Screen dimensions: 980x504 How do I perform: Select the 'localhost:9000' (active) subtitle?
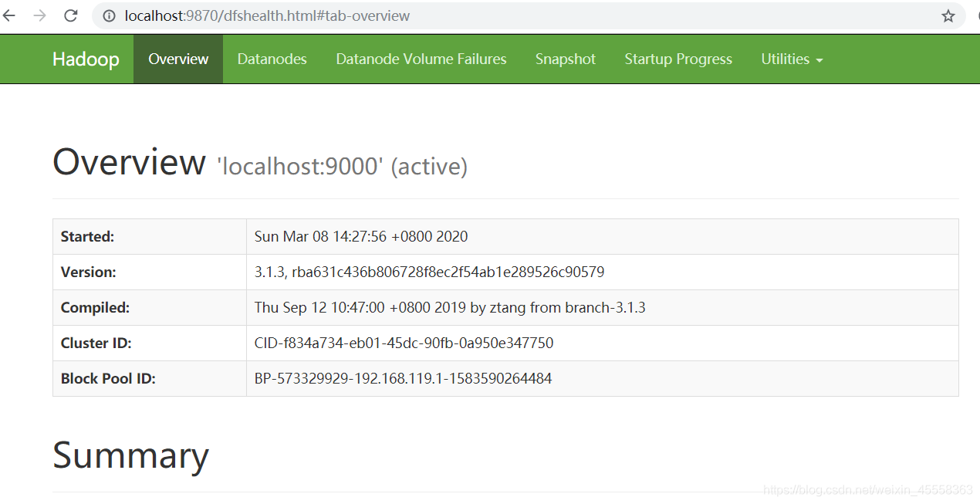tap(343, 167)
